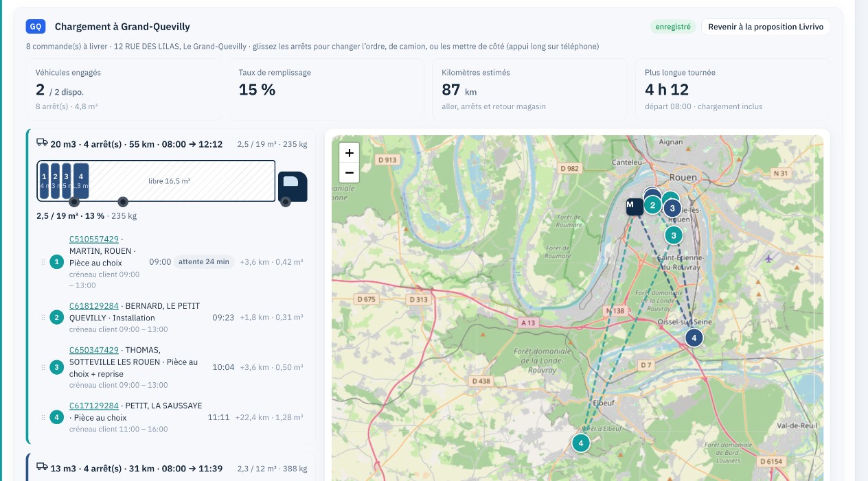Viewport: 868px width, 481px height.
Task: Select teal stop 4 marker near Elbeuf
Action: coord(581,443)
